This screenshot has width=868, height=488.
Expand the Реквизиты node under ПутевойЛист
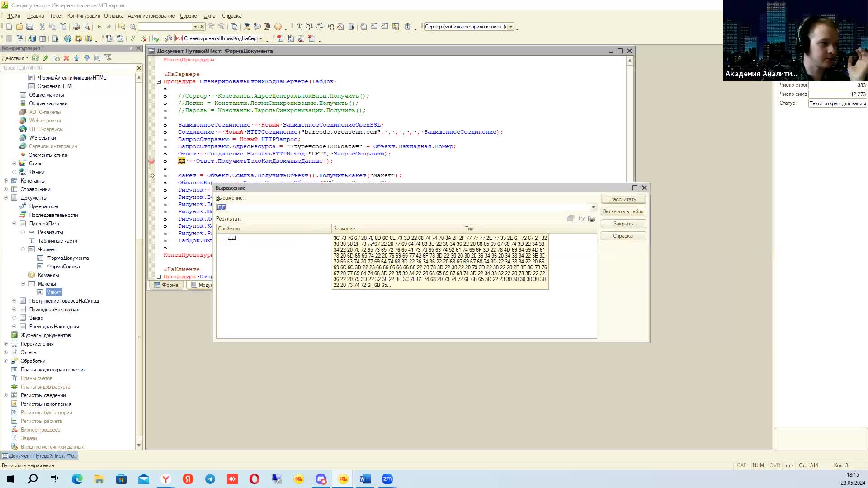(x=23, y=232)
